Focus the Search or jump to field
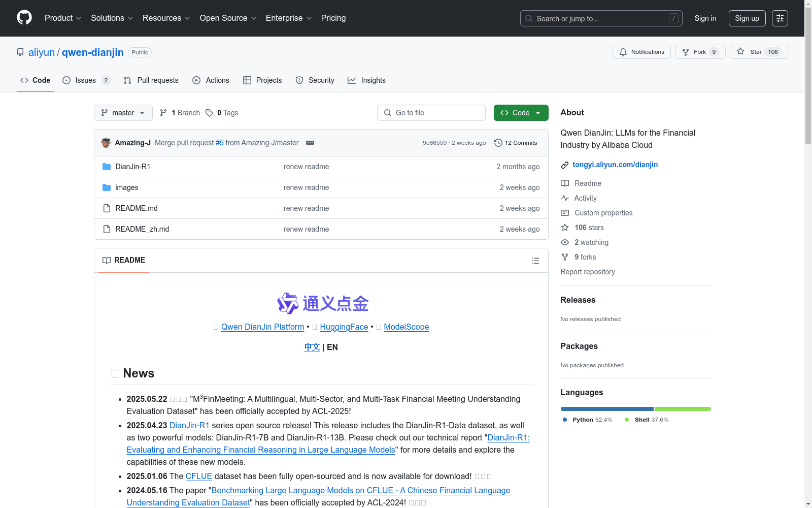Viewport: 812px width, 508px height. (x=601, y=18)
